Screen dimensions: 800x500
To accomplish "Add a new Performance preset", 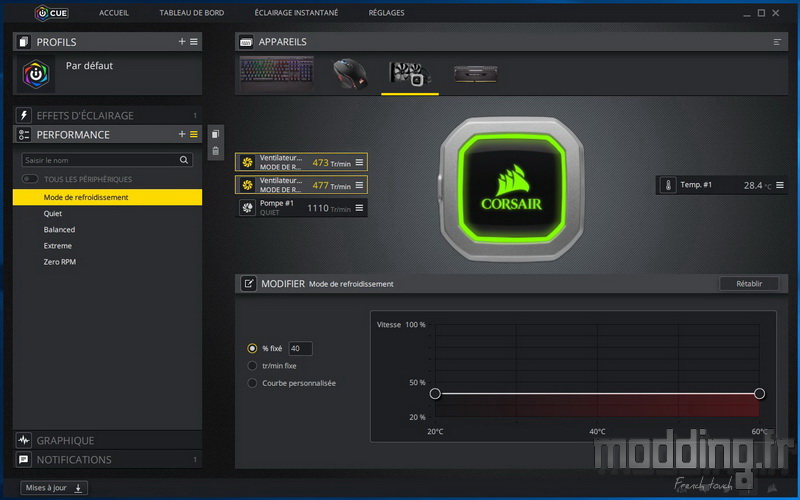I will 182,134.
